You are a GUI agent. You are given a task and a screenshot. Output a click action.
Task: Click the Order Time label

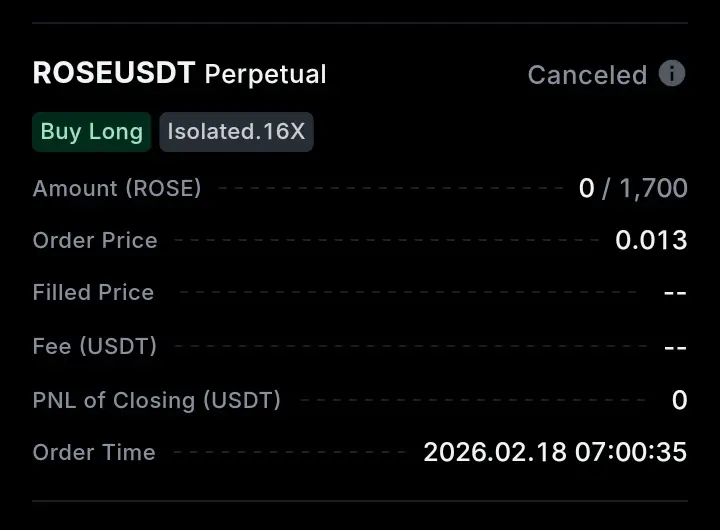(x=94, y=452)
